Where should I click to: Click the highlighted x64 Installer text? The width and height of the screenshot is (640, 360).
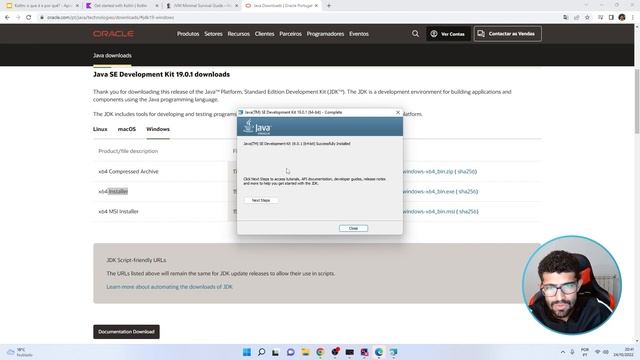pos(118,191)
